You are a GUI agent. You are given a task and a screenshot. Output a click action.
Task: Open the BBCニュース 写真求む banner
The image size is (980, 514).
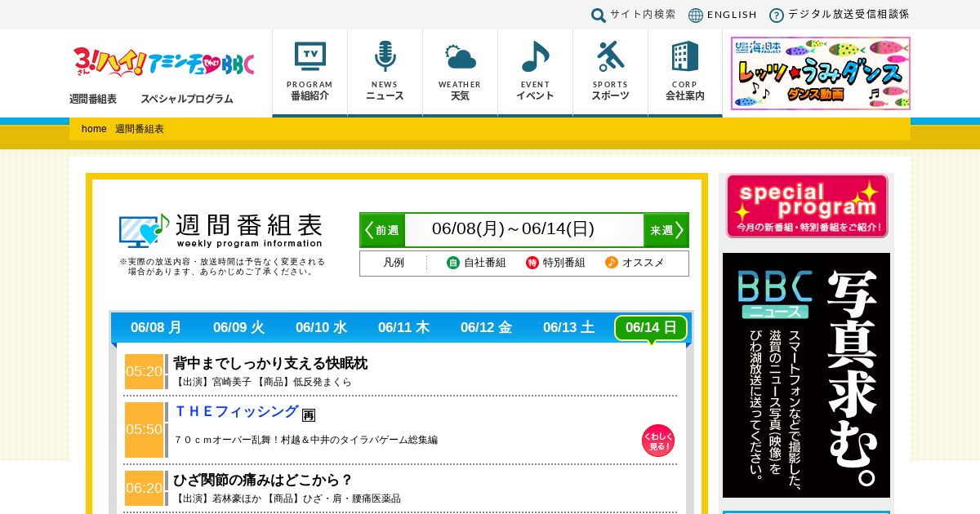pyautogui.click(x=806, y=375)
